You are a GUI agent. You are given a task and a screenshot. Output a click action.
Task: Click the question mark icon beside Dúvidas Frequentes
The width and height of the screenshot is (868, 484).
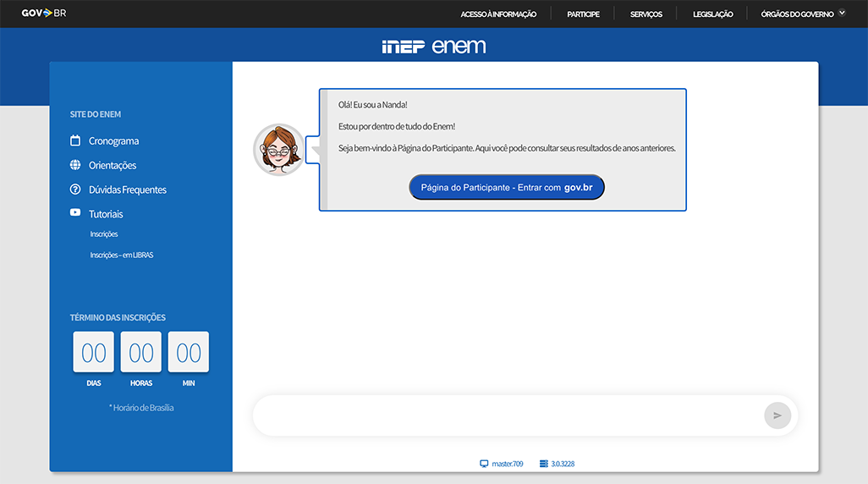[x=75, y=189]
